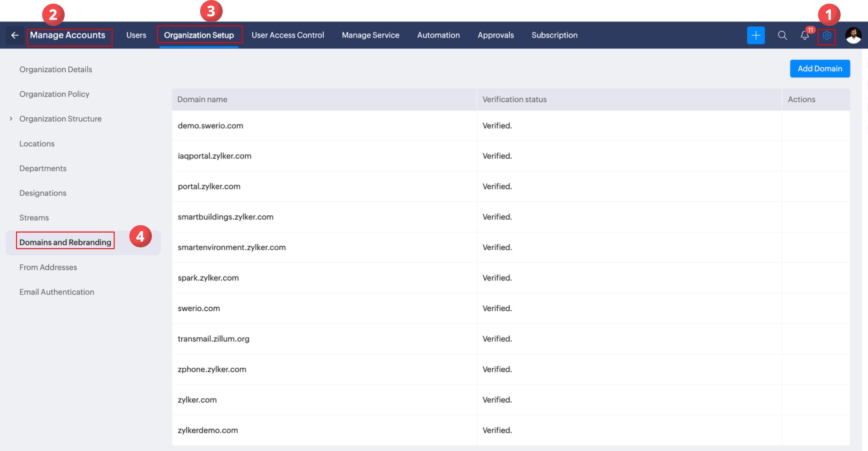Click Verified status for iaqportal.zylker.com
This screenshot has height=451, width=868.
point(497,156)
